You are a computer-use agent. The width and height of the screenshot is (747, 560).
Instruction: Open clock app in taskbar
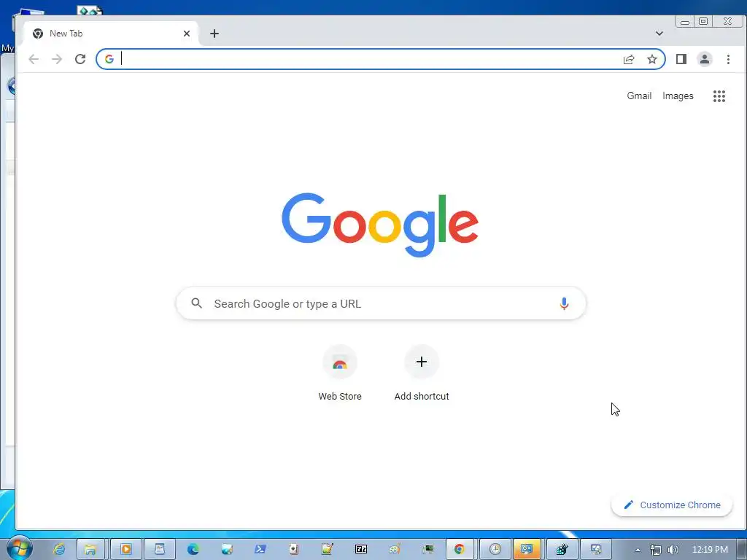tap(495, 550)
